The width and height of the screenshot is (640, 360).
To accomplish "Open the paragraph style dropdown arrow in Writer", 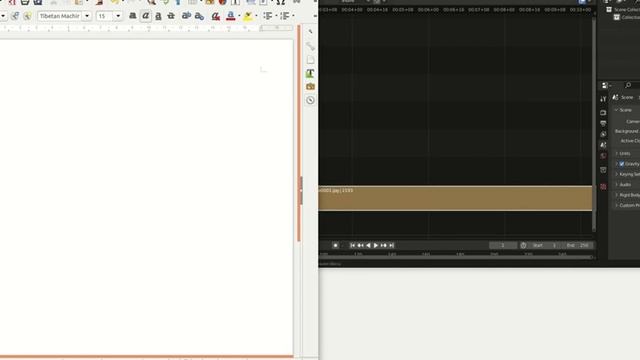I will coord(3,16).
